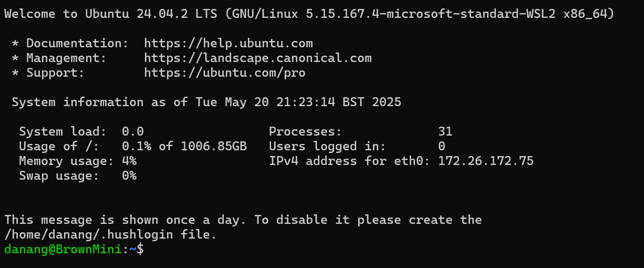Open the https://landscape.canonical.com management link

pyautogui.click(x=258, y=58)
